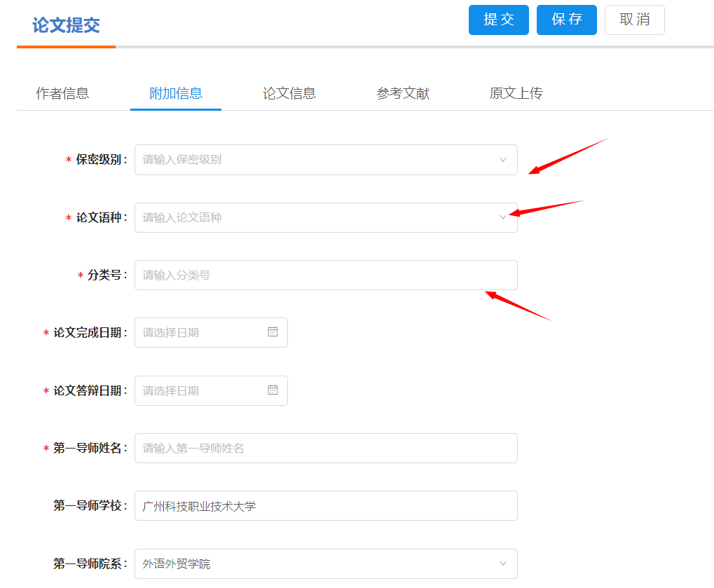Click the calendar icon for 论文答辩日期

[273, 390]
